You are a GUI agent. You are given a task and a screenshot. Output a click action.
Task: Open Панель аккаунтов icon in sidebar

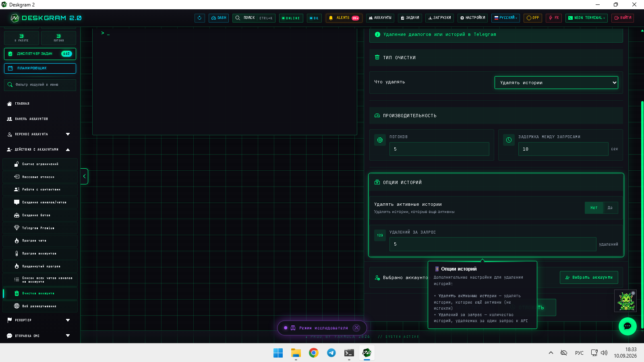pos(10,119)
